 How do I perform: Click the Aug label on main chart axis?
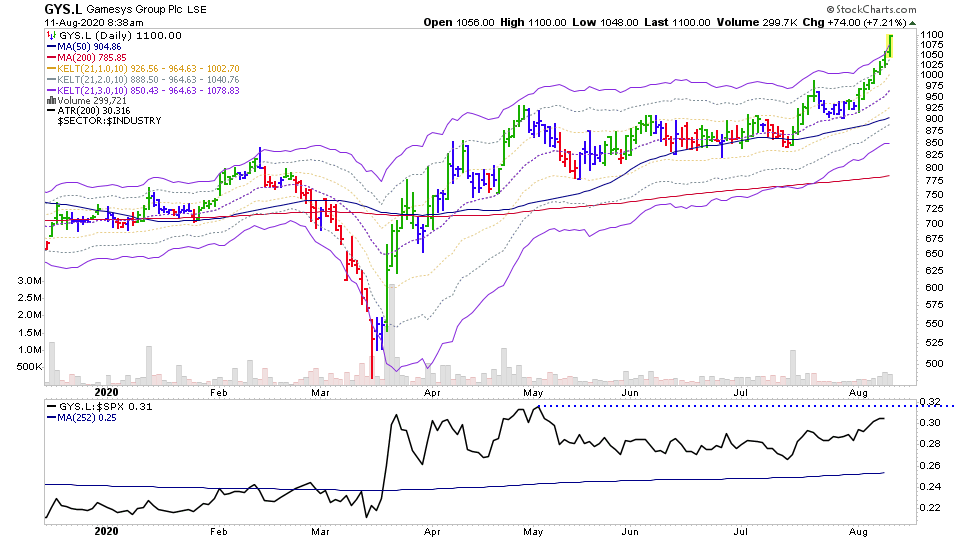tap(858, 393)
